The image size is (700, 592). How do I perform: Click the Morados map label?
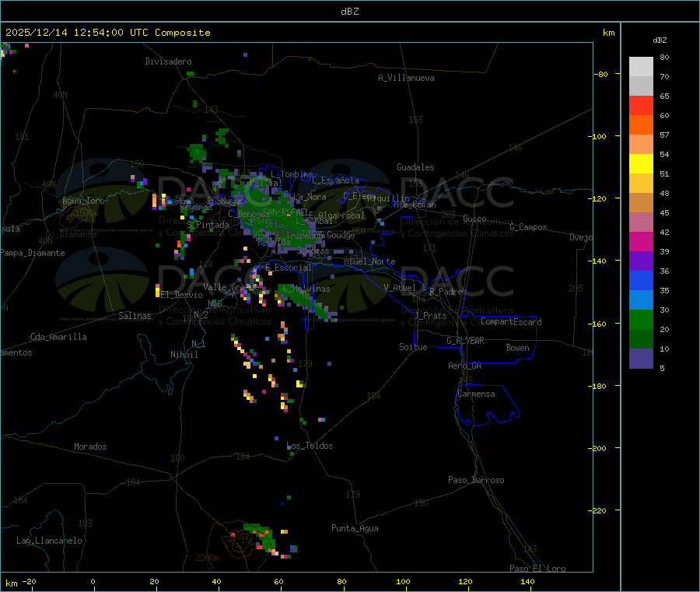point(90,447)
